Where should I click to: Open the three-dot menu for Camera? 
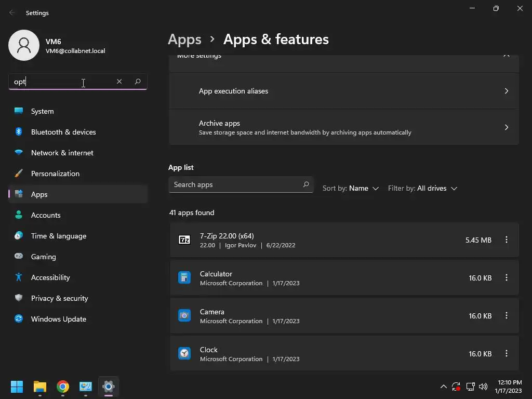click(x=507, y=316)
